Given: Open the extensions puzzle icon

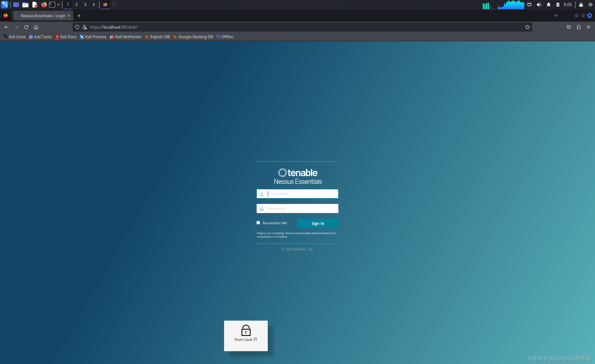Looking at the screenshot, I should click(579, 27).
